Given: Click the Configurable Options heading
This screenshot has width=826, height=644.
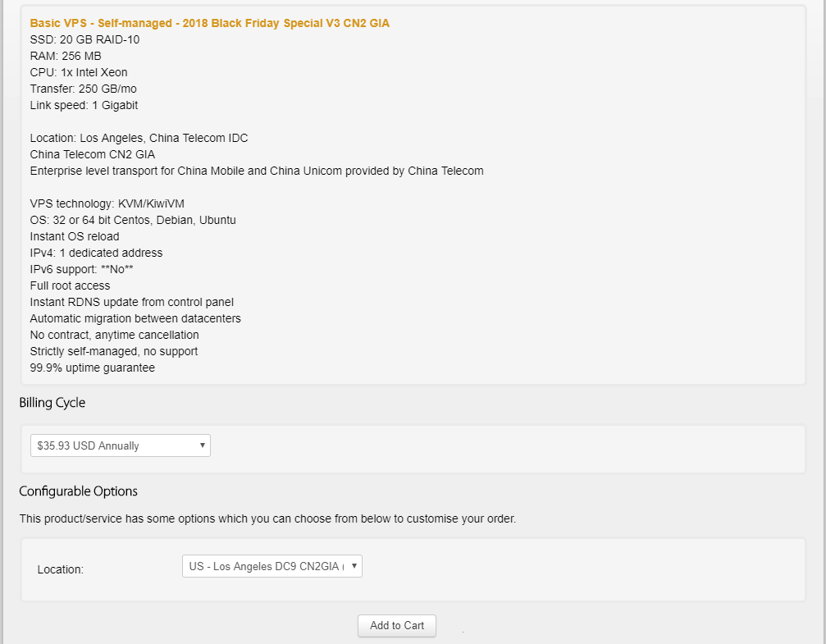Looking at the screenshot, I should click(x=79, y=491).
